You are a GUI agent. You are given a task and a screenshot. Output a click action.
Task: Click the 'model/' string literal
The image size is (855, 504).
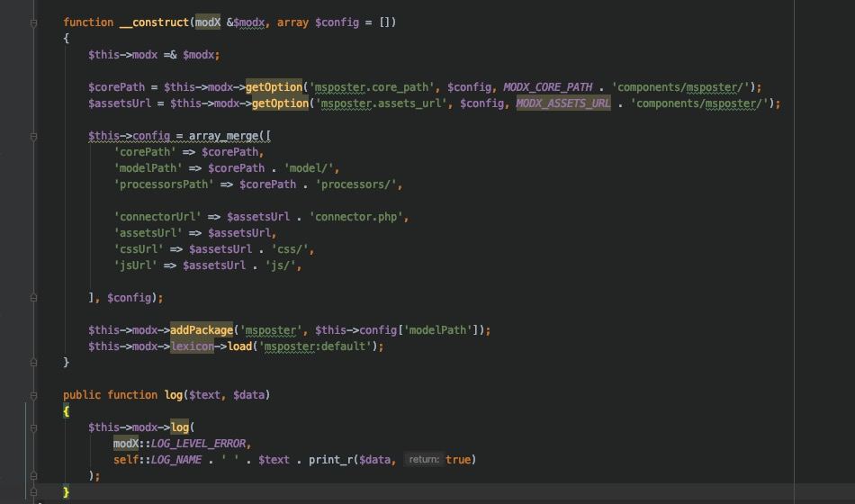(x=311, y=168)
